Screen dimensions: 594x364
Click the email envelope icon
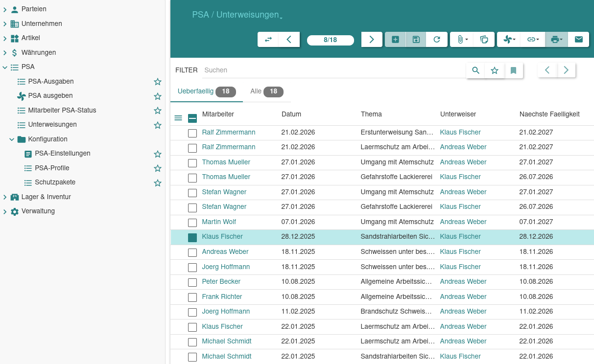point(578,40)
